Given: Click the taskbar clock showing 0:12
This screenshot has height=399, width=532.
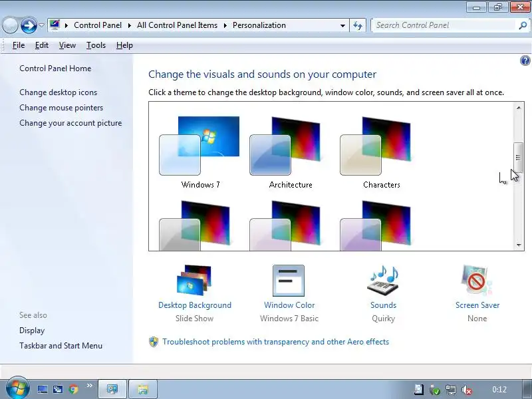Looking at the screenshot, I should point(499,390).
